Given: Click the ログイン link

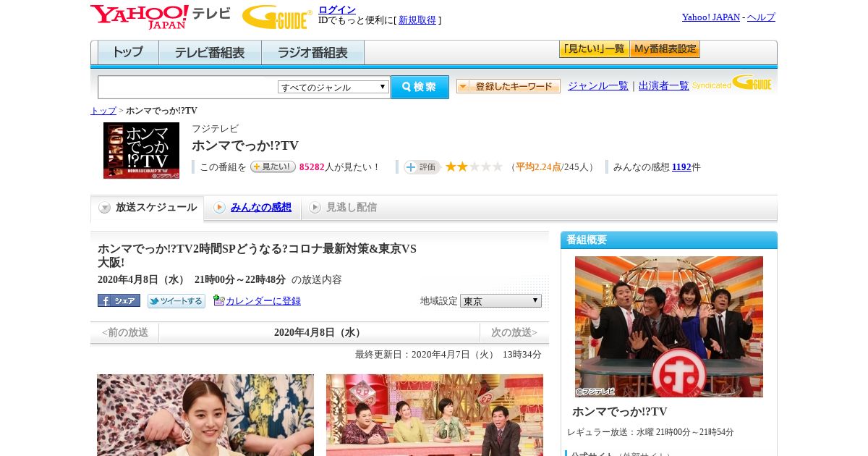Looking at the screenshot, I should point(337,9).
